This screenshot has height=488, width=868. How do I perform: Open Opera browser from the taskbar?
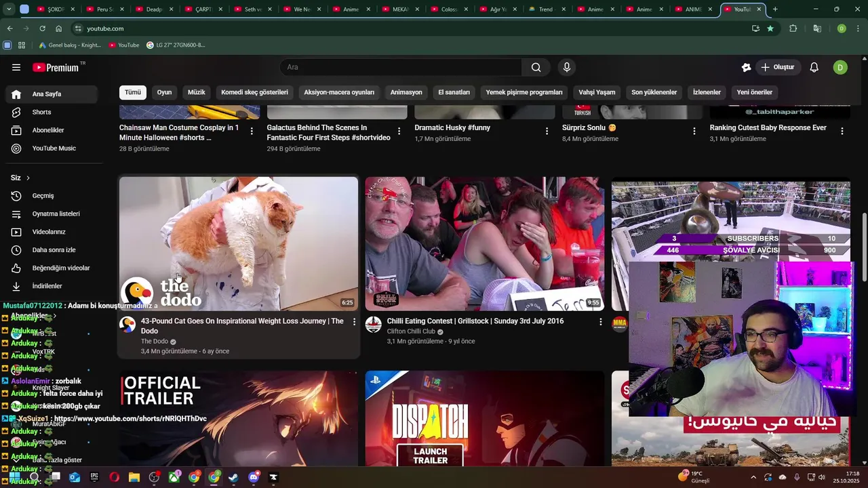[x=114, y=477]
